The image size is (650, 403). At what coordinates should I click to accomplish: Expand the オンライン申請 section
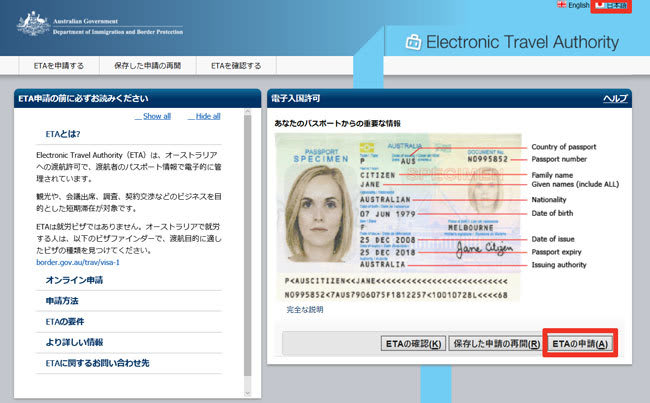point(74,280)
